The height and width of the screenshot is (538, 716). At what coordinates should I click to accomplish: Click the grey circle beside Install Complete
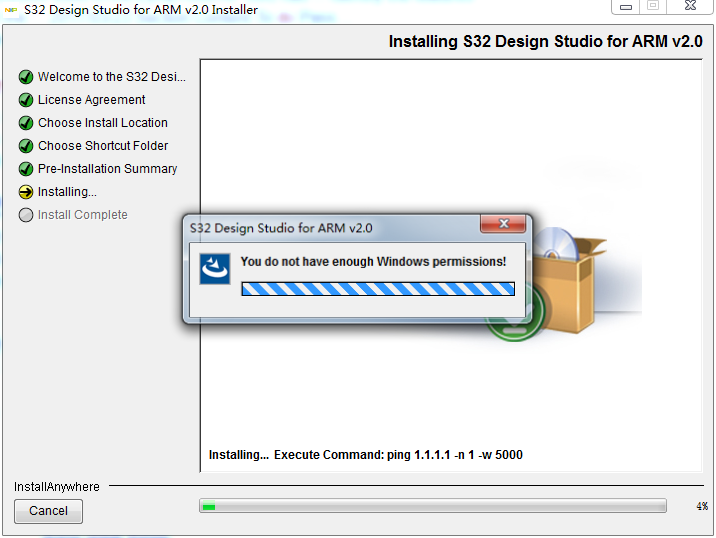point(26,215)
